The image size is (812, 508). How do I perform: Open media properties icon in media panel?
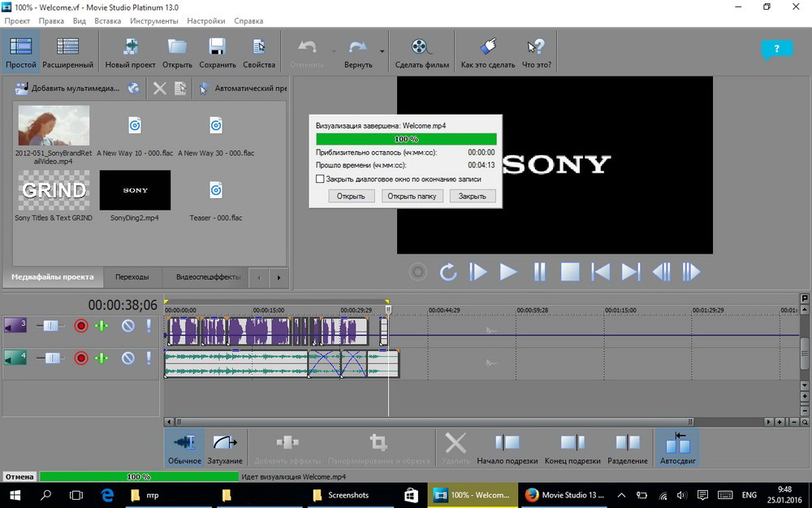tap(180, 88)
